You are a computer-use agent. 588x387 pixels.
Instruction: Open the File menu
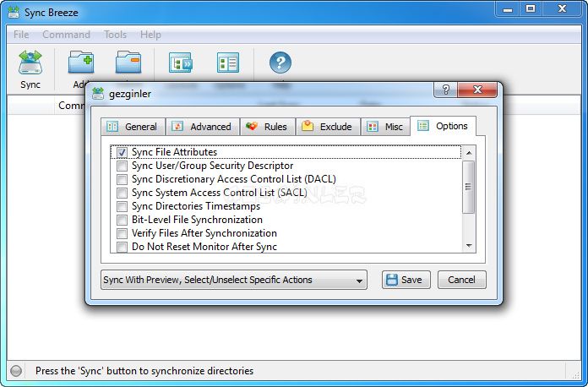(21, 35)
